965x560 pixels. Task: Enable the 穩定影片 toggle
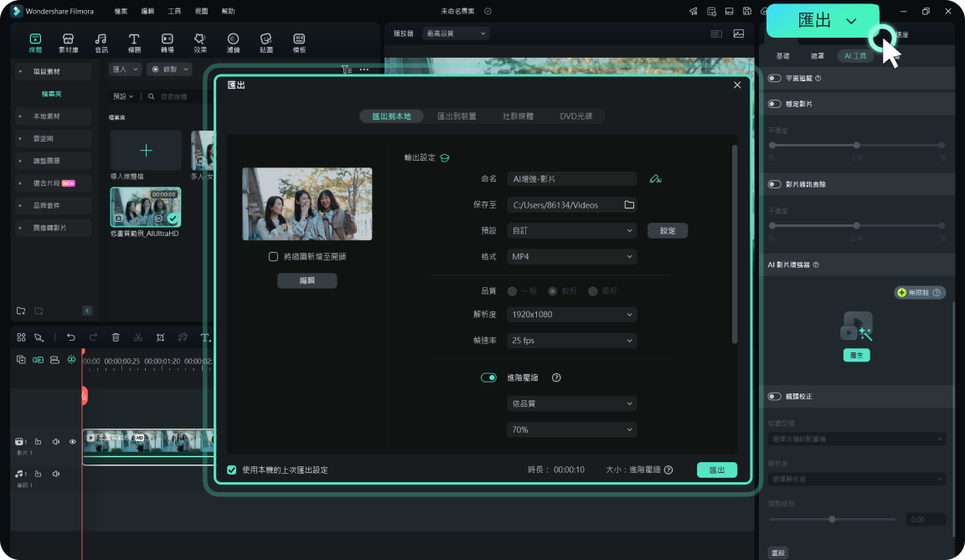click(x=774, y=104)
